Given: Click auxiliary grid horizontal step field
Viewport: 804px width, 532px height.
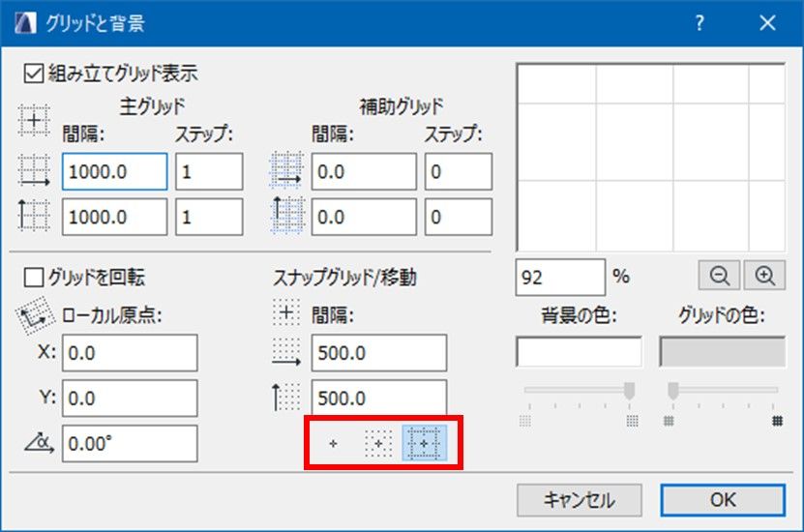Looking at the screenshot, I should [x=459, y=171].
